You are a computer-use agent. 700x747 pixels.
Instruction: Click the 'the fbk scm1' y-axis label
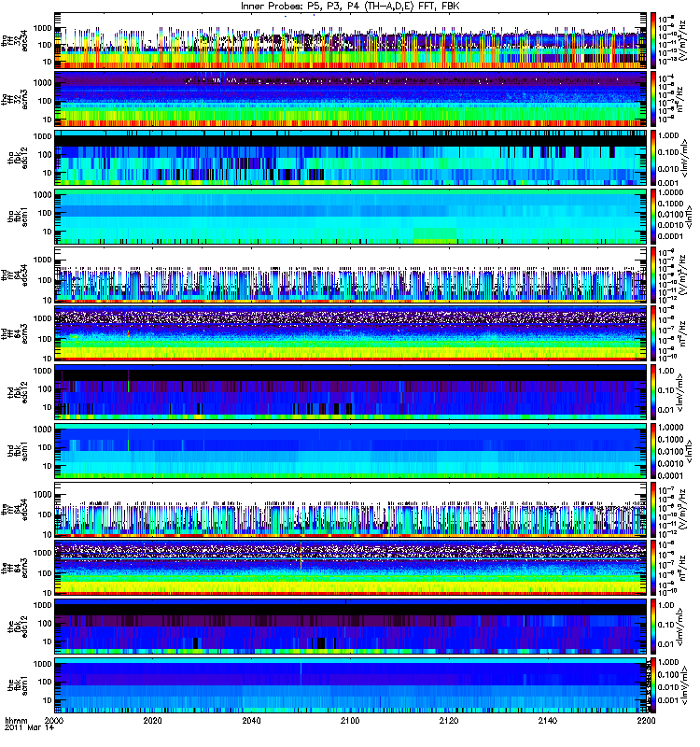click(x=18, y=685)
